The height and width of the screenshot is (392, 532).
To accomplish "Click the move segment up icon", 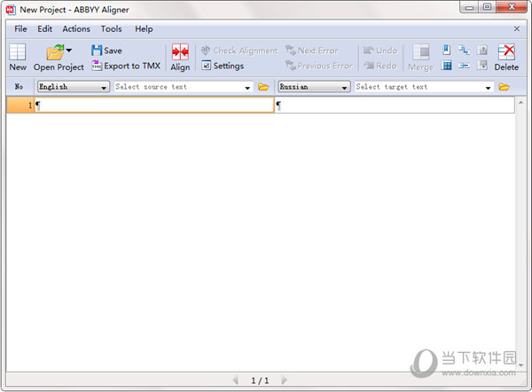I will click(482, 51).
